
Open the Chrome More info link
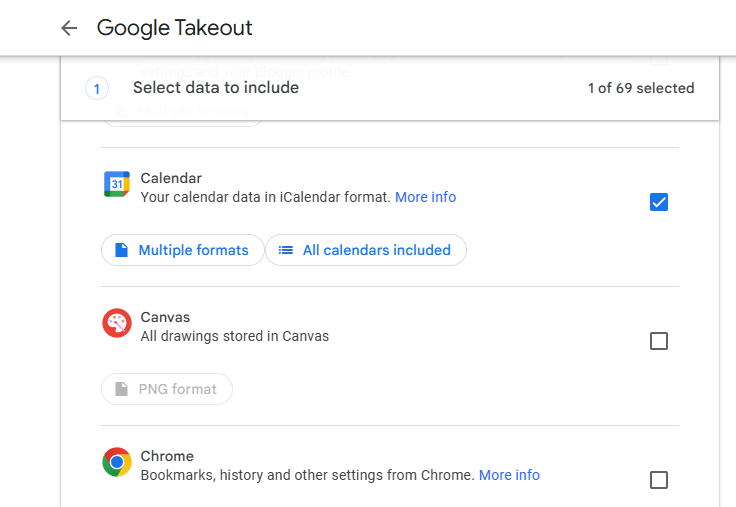coord(509,475)
